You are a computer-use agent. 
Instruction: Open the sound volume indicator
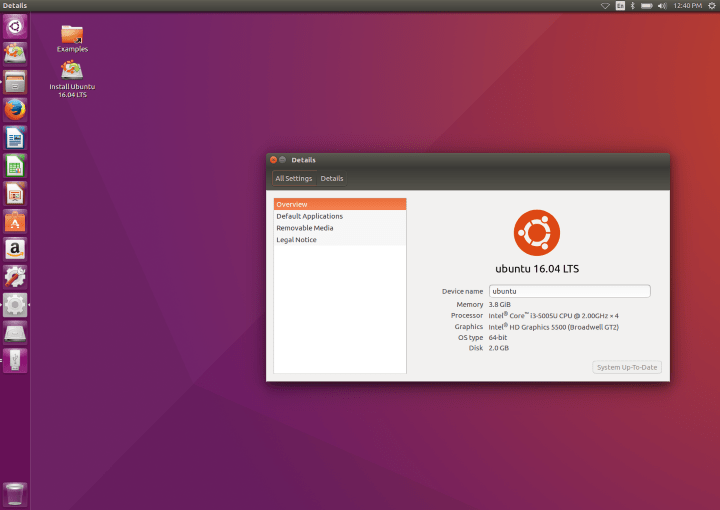tap(662, 6)
